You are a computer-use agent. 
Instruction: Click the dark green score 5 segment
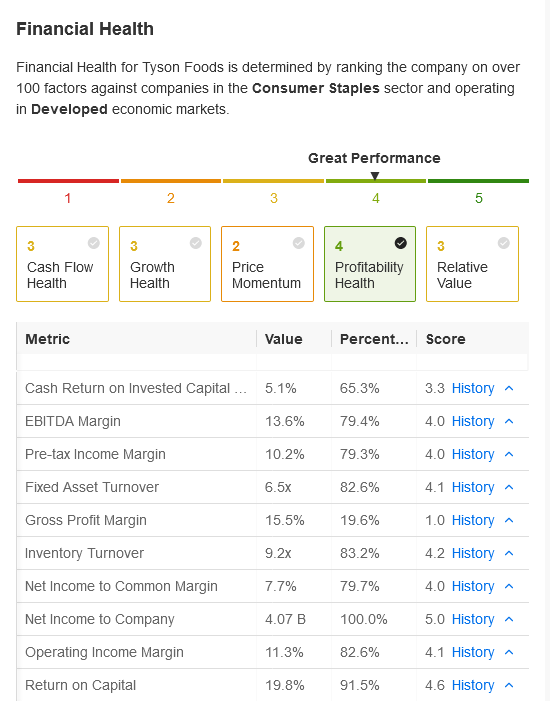[478, 181]
